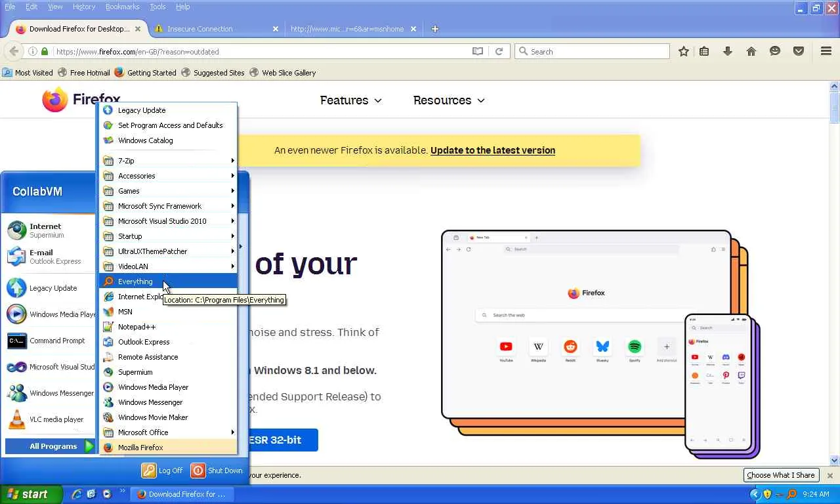This screenshot has width=840, height=504.
Task: Reload the current page
Action: [x=499, y=51]
